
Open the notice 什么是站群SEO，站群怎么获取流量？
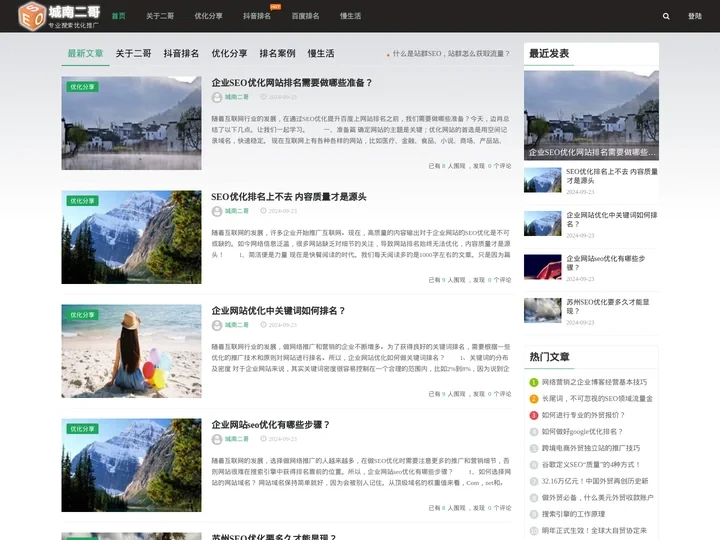[451, 54]
